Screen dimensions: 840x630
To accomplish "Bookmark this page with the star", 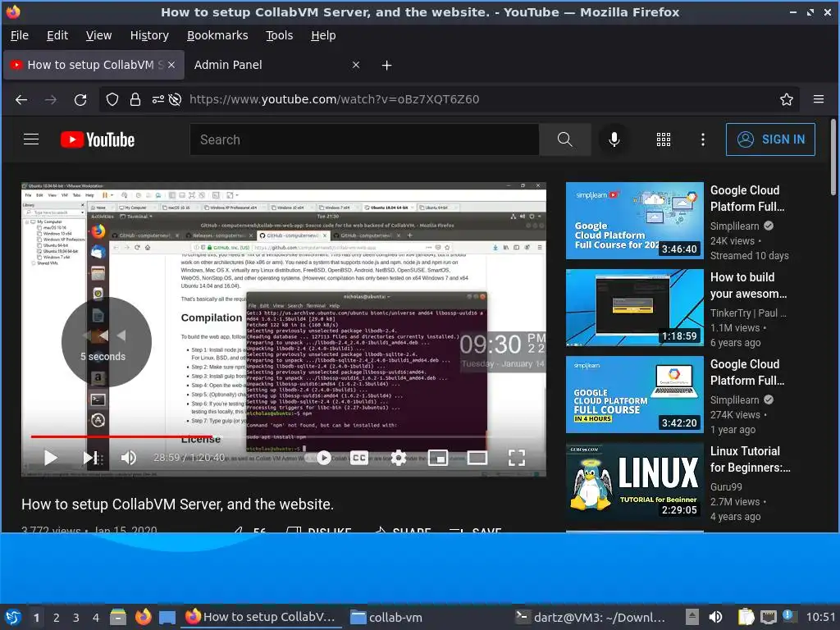I will coord(786,99).
